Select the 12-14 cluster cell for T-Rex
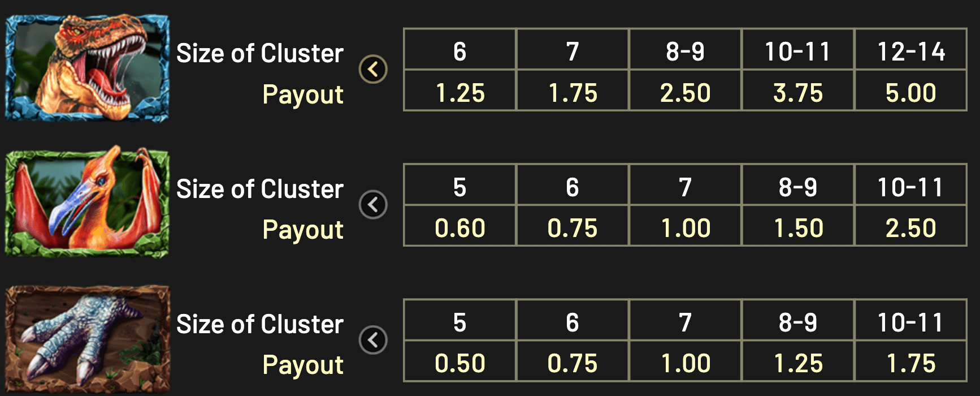Viewport: 980px width, 396px height. click(910, 51)
